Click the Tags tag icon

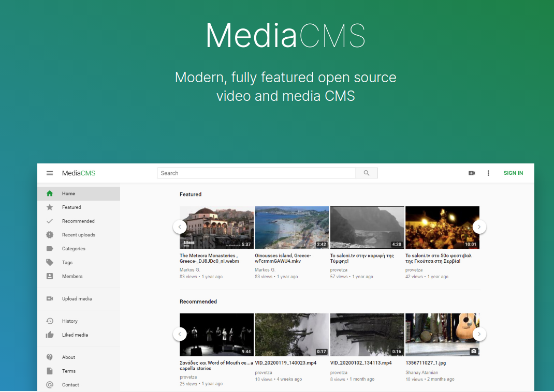click(50, 263)
